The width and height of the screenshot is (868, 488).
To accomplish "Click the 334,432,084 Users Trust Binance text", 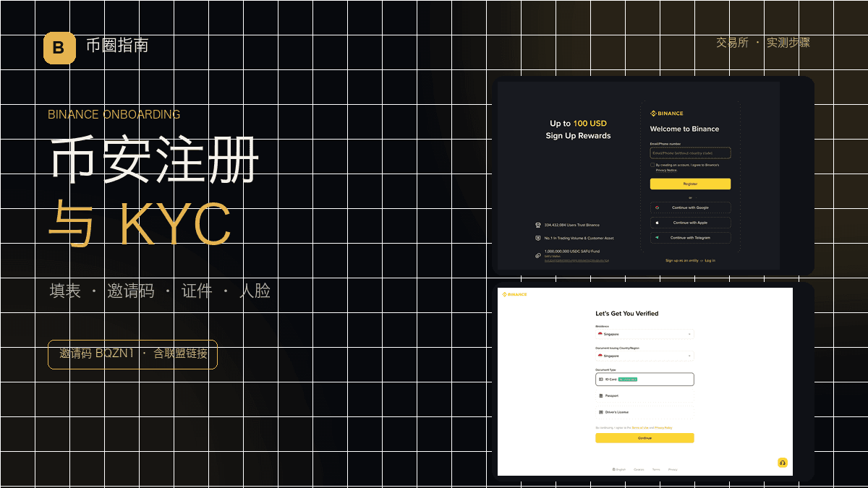I will tap(572, 225).
